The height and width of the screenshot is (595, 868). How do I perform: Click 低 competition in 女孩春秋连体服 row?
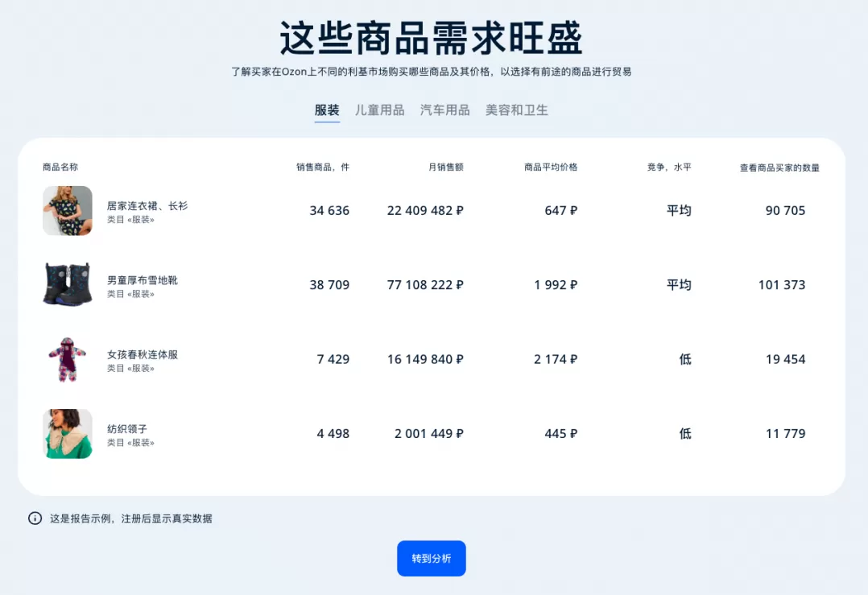pyautogui.click(x=685, y=359)
